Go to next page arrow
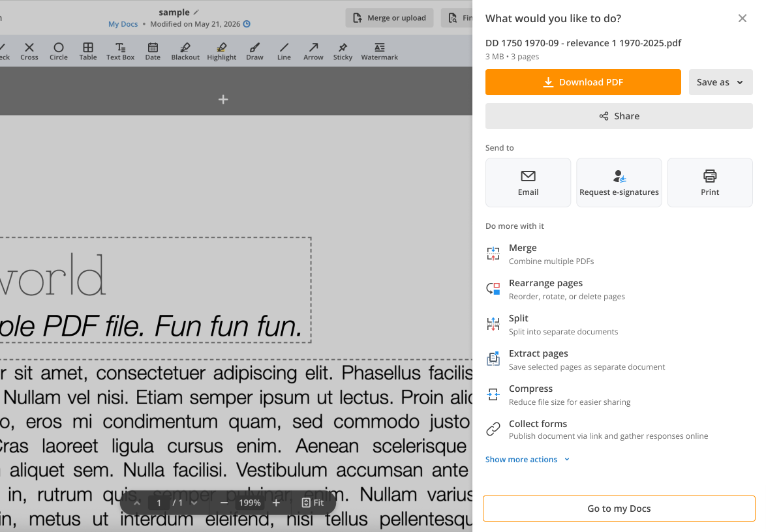The height and width of the screenshot is (532, 766). [x=194, y=503]
